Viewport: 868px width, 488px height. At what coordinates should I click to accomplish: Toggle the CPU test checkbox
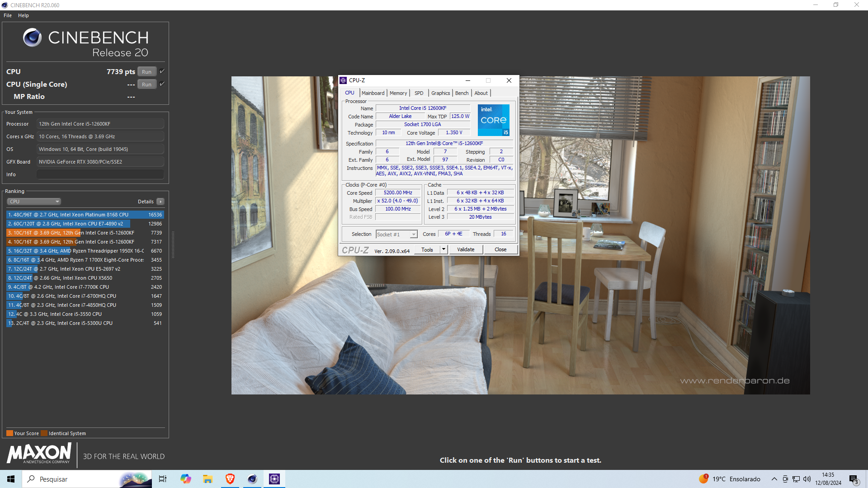[x=162, y=71]
